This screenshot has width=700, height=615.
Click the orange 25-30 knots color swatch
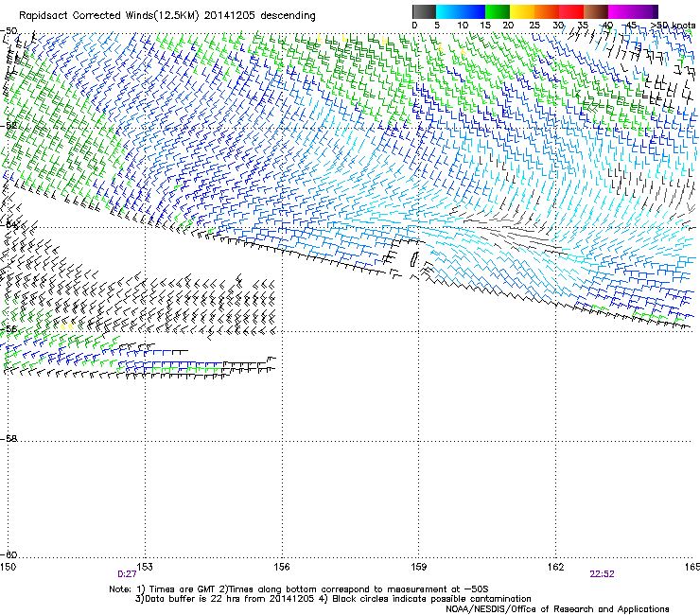tap(547, 11)
